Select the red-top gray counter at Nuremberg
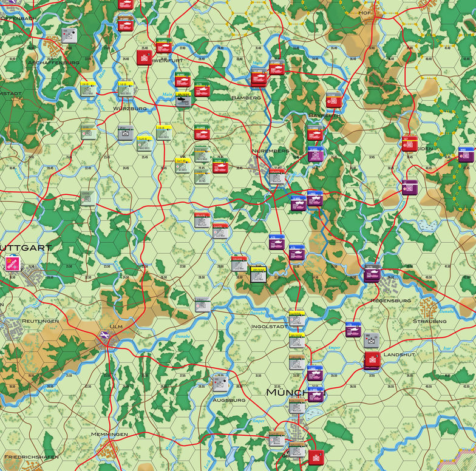476x471 pixels. [x=277, y=177]
